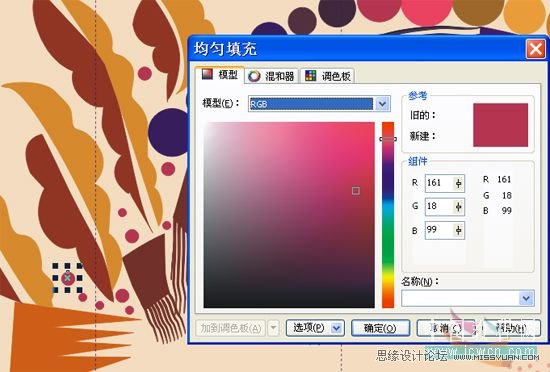550x372 pixels.
Task: Expand the 名称 name dropdown arrow
Action: point(526,298)
